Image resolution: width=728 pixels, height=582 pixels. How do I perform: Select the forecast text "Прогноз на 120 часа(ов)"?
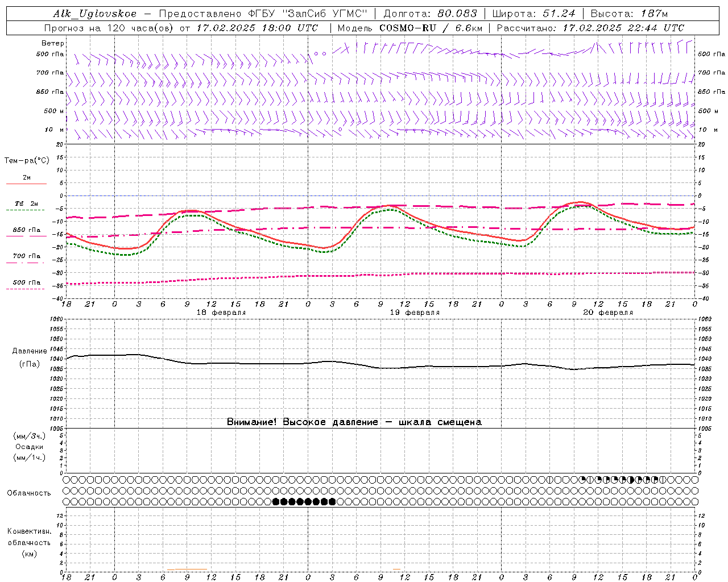(109, 28)
